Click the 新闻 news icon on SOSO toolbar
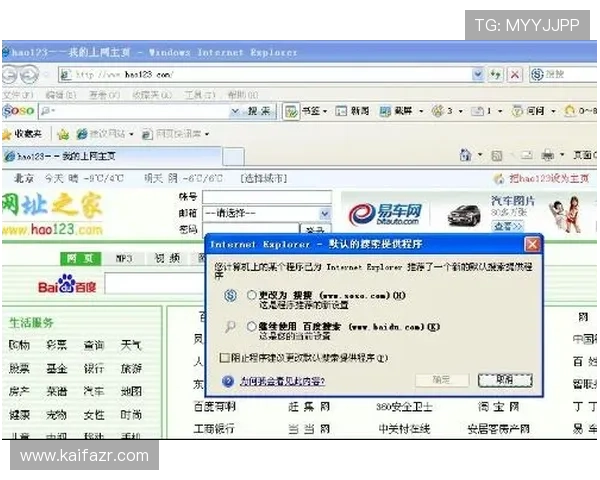Image resolution: width=600 pixels, height=480 pixels. pos(341,111)
